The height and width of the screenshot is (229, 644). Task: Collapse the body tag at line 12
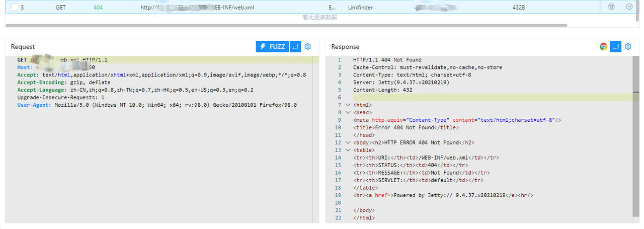point(348,143)
